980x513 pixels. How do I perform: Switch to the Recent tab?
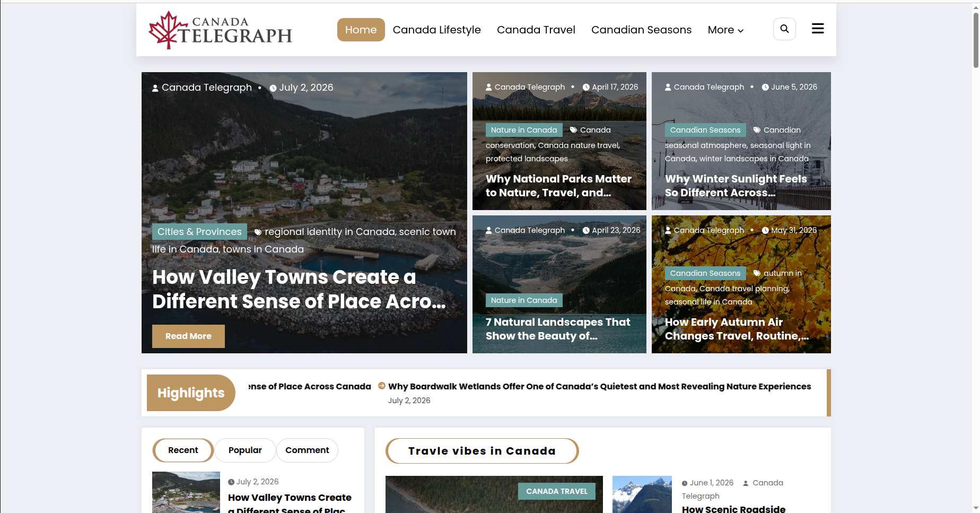(x=183, y=450)
